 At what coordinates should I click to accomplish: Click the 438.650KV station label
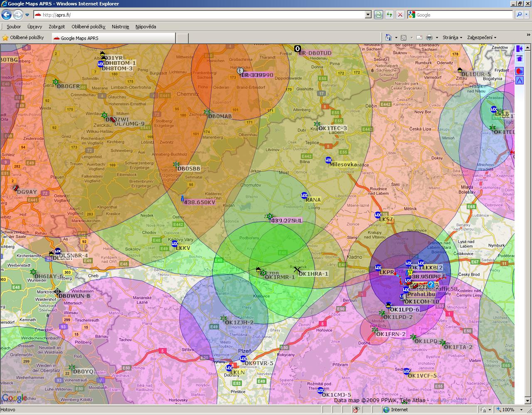[x=199, y=202]
